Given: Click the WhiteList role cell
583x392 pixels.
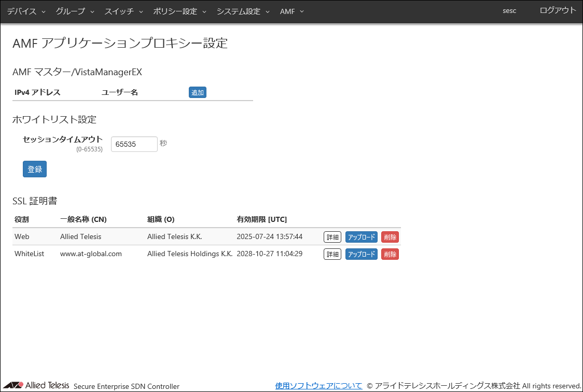Looking at the screenshot, I should [30, 254].
